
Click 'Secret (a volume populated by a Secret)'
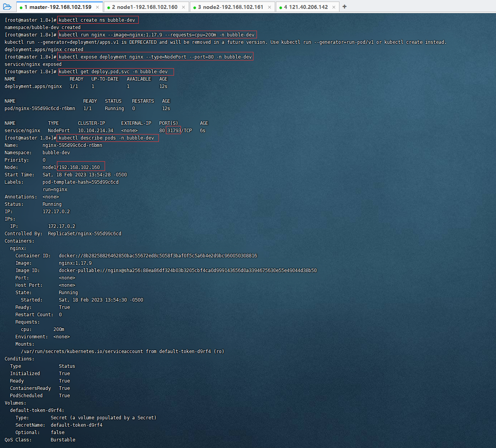coord(103,418)
